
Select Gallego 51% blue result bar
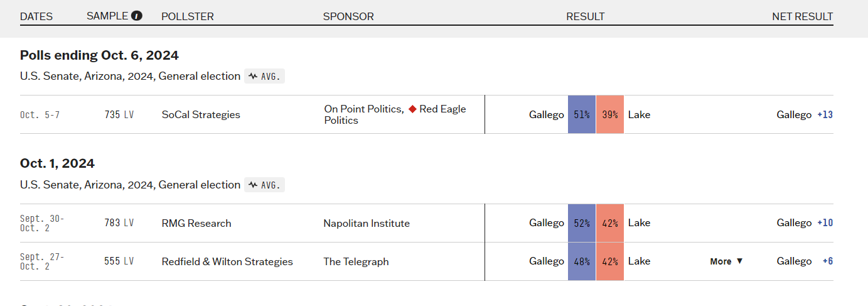pos(582,114)
